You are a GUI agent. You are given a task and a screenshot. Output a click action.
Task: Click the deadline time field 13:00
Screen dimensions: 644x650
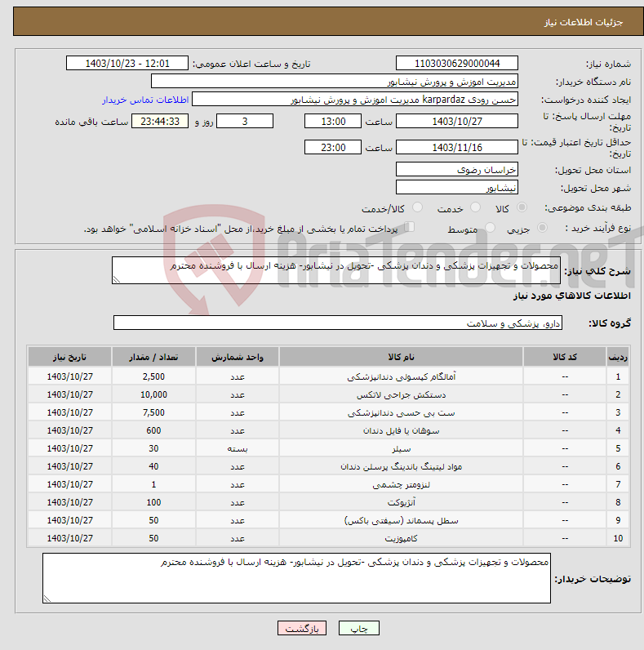coord(333,121)
